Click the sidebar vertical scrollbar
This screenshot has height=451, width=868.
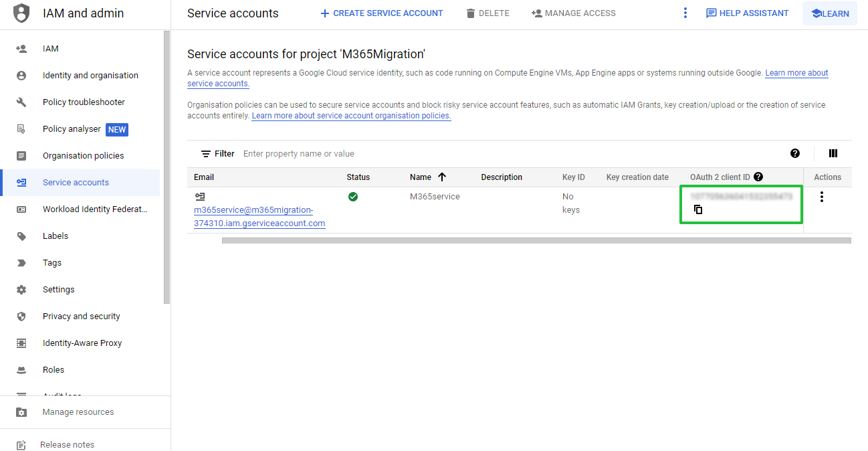167,167
